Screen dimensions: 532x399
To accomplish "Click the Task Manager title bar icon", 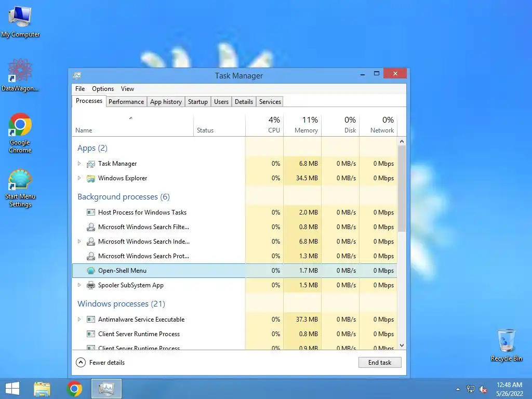I will coord(77,75).
